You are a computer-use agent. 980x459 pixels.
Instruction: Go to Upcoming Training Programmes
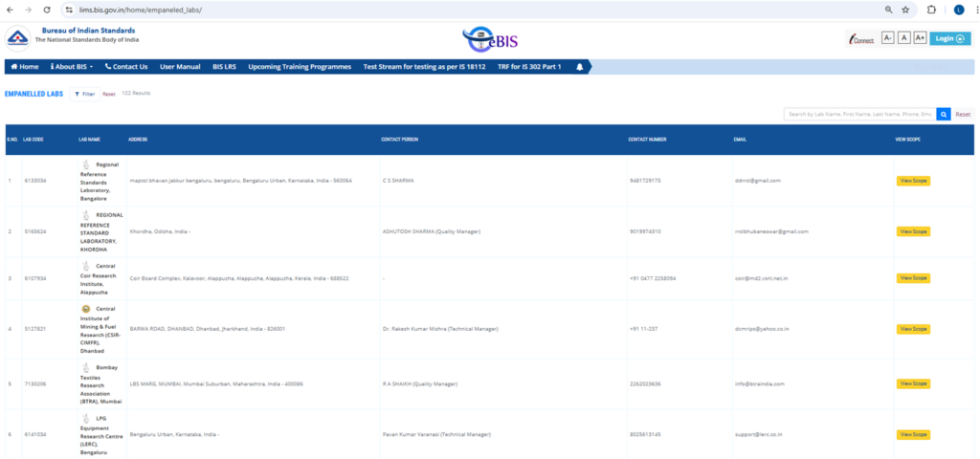(x=301, y=67)
